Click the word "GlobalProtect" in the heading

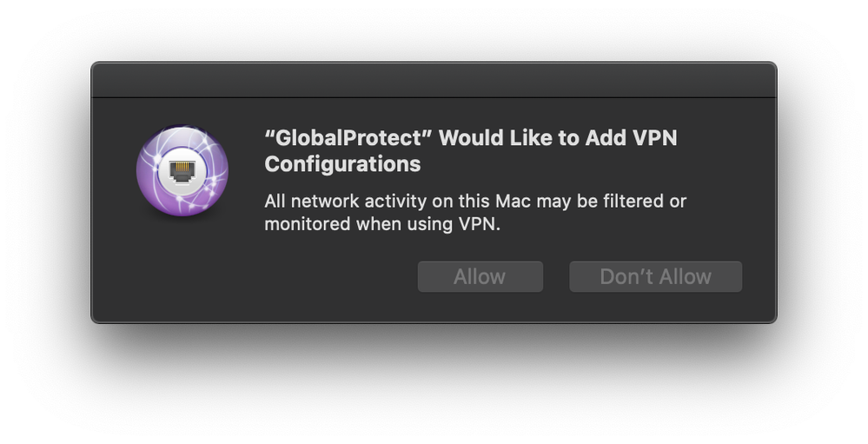pyautogui.click(x=348, y=138)
